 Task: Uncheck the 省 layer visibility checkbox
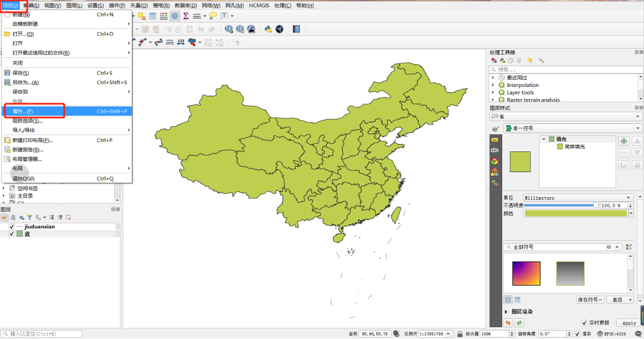point(12,234)
